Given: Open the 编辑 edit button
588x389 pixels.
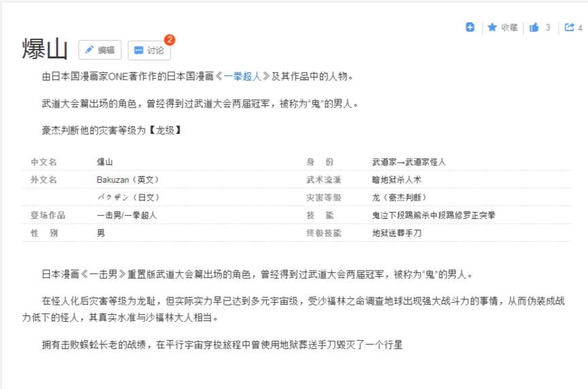Looking at the screenshot, I should pyautogui.click(x=100, y=50).
